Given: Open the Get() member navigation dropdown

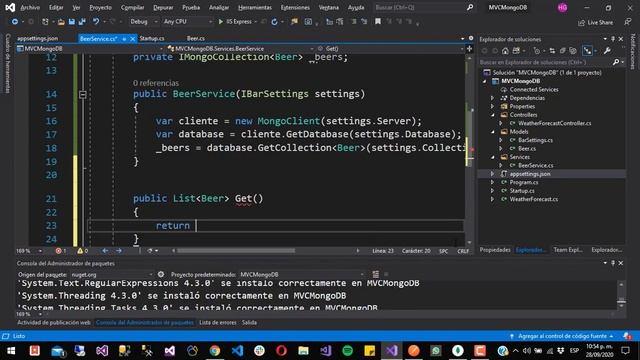Looking at the screenshot, I should (390, 49).
